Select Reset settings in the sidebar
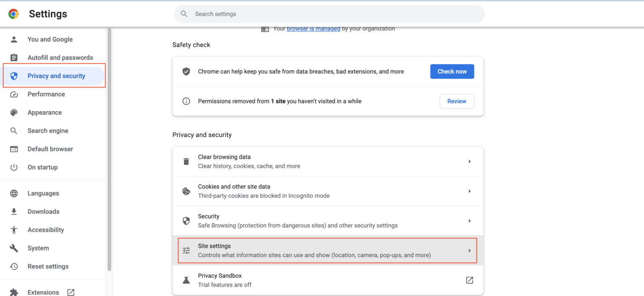The width and height of the screenshot is (644, 296). [48, 266]
